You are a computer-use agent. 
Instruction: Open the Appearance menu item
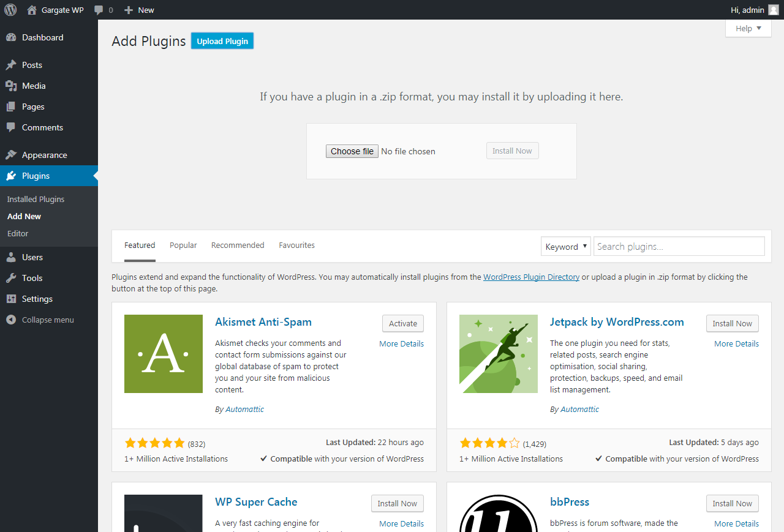click(x=49, y=155)
